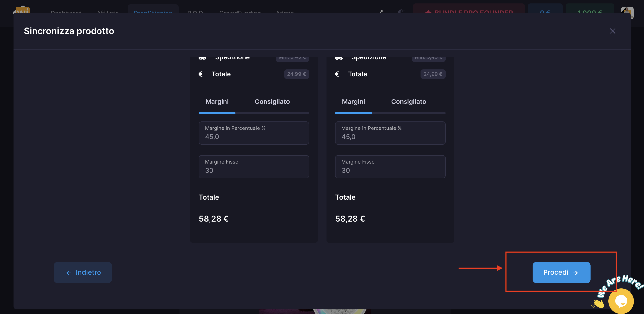Switch to the left card's Consigliato tab
This screenshot has height=314, width=644.
[272, 102]
